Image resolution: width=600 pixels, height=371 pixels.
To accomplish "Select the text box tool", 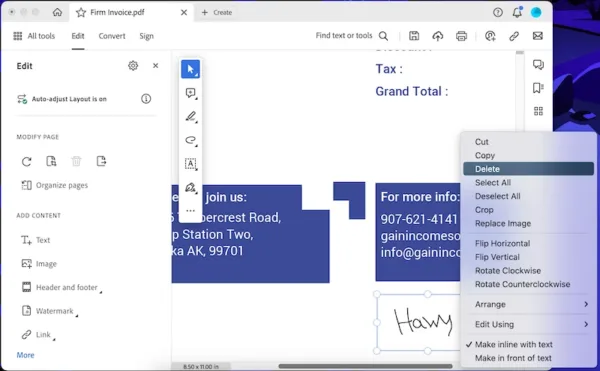I will (x=190, y=164).
